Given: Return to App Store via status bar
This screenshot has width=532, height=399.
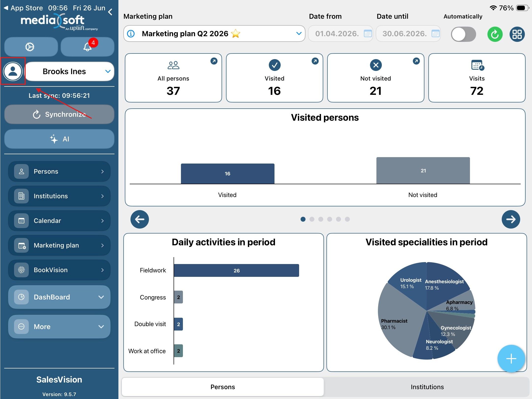Looking at the screenshot, I should [x=24, y=8].
